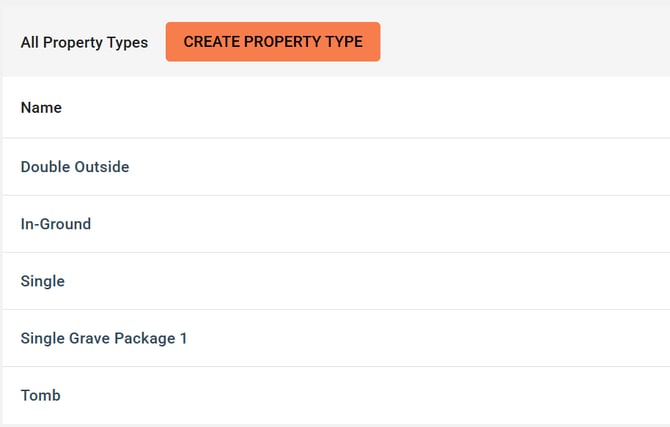The height and width of the screenshot is (427, 670).
Task: View details for the In-Ground row
Action: (x=56, y=224)
